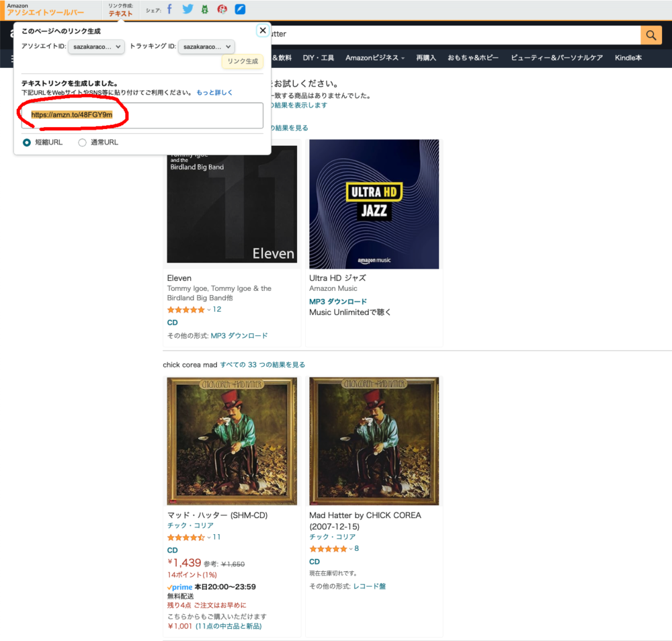Open the テキスト link creation tab

pos(121,13)
